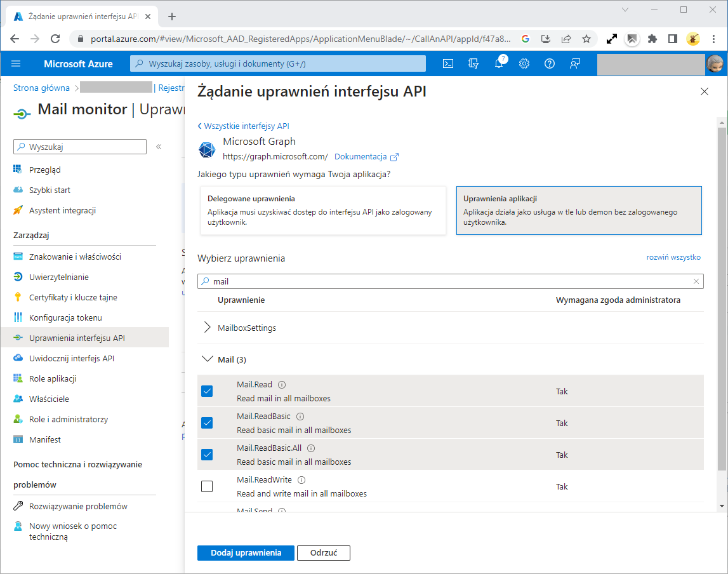The image size is (728, 574).
Task: Open the Azure portal hamburger menu
Action: 17,63
